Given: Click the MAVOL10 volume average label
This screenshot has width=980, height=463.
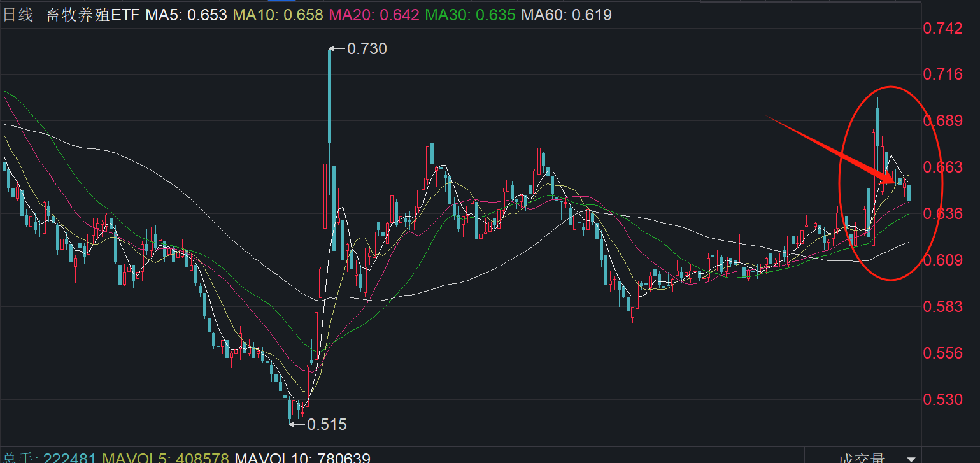Looking at the screenshot, I should tap(302, 458).
